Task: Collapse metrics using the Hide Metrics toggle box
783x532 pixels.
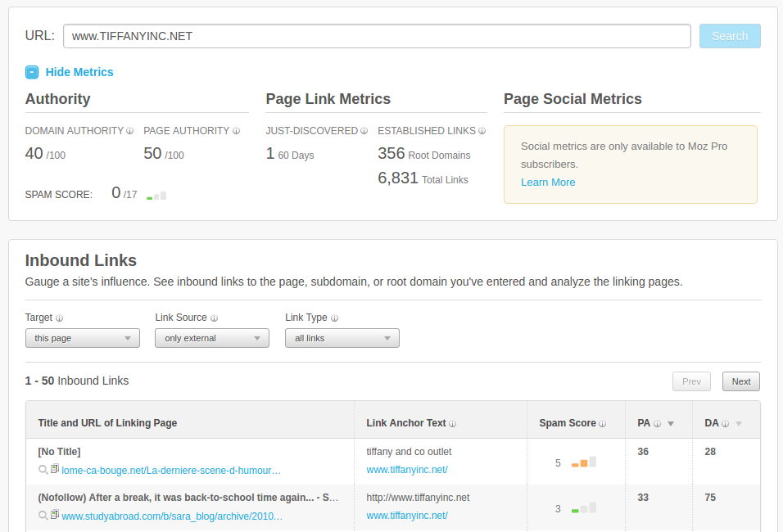Action: point(32,72)
